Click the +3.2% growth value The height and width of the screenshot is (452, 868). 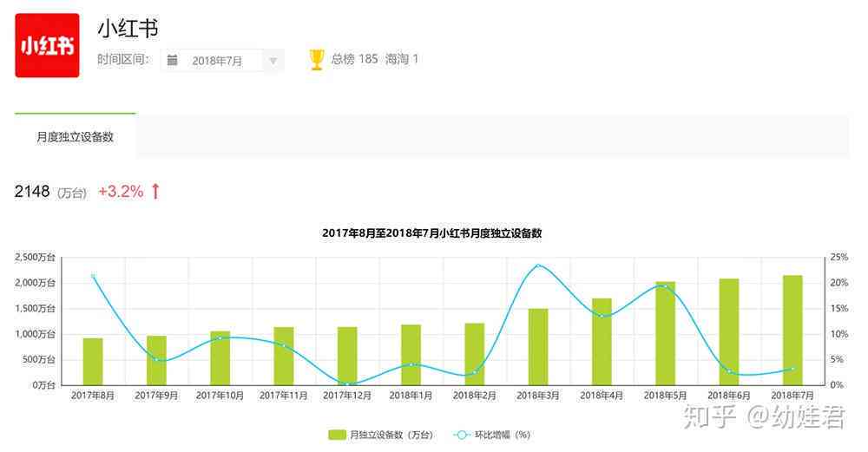click(x=121, y=192)
